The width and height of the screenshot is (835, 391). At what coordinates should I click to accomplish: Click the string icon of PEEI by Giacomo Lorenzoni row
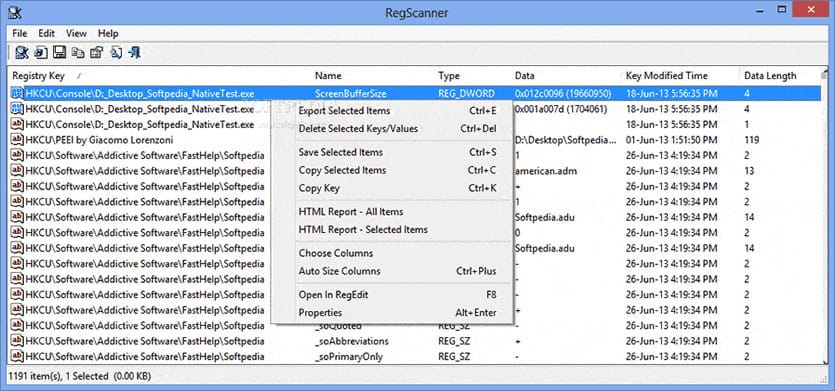[17, 140]
